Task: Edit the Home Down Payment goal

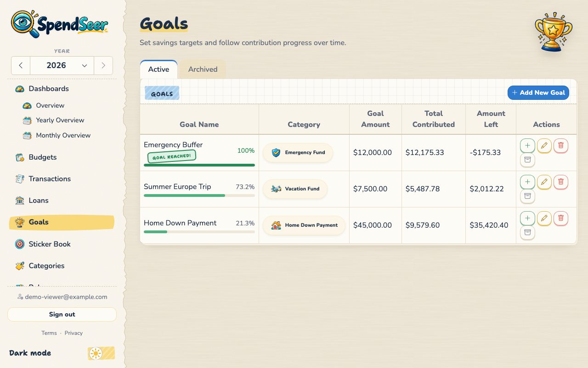Action: pos(544,218)
